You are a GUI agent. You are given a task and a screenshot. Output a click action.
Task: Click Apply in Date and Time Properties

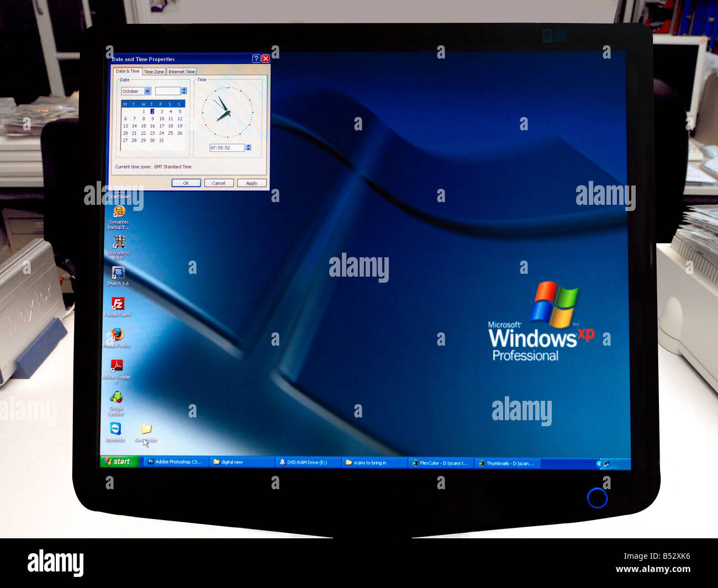click(x=252, y=183)
